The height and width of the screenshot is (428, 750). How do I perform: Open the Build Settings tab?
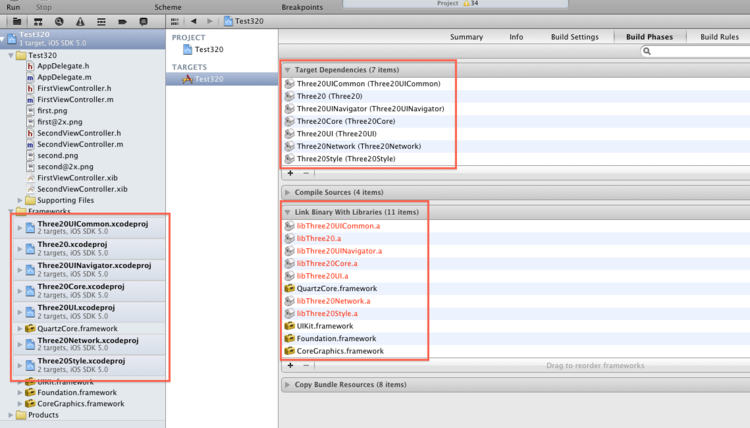click(x=574, y=37)
